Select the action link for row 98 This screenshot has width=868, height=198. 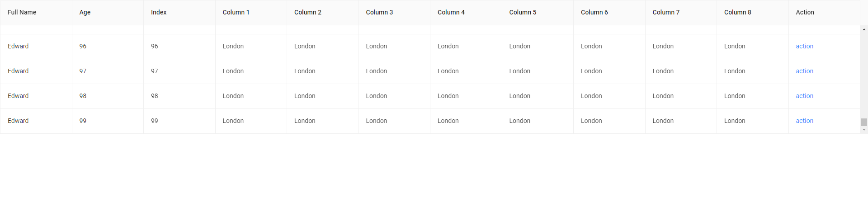(x=804, y=96)
